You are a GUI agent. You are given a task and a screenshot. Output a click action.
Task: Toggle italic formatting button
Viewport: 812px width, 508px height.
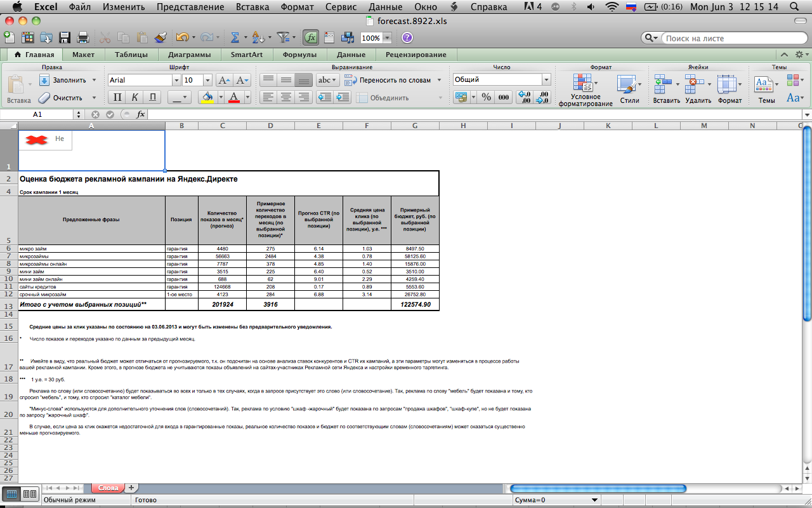134,97
